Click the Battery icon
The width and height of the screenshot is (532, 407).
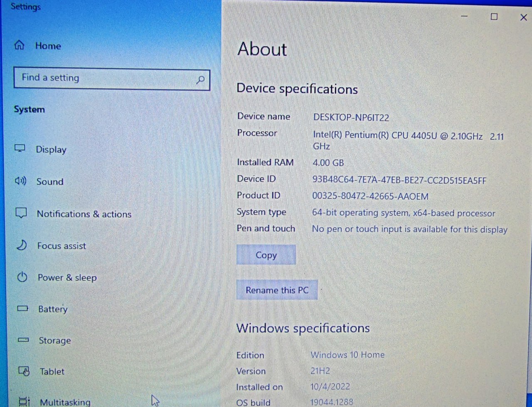[23, 308]
